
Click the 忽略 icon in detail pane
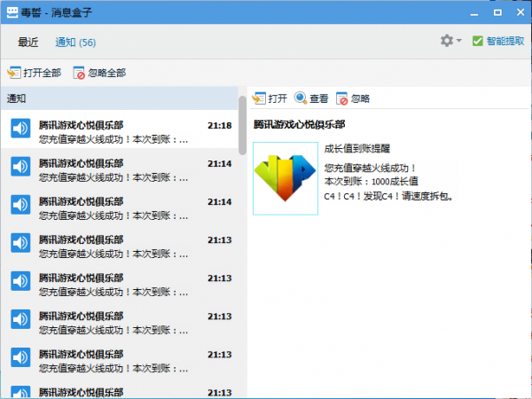(341, 98)
